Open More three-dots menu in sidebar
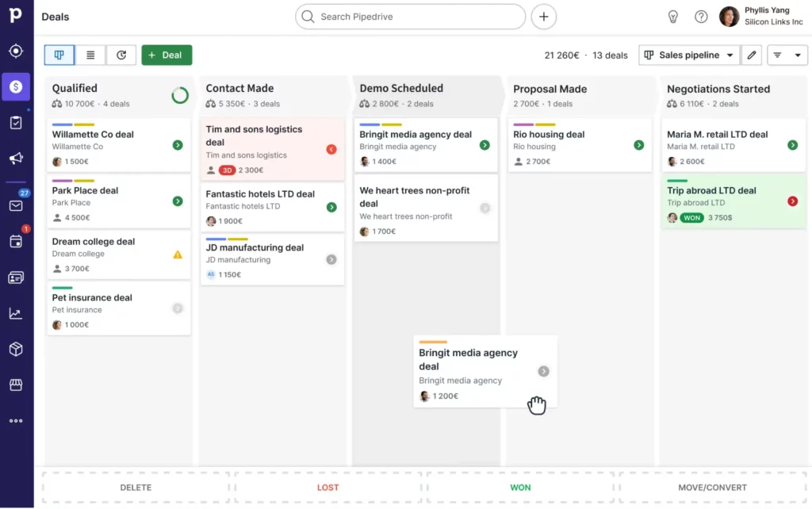 click(x=16, y=421)
